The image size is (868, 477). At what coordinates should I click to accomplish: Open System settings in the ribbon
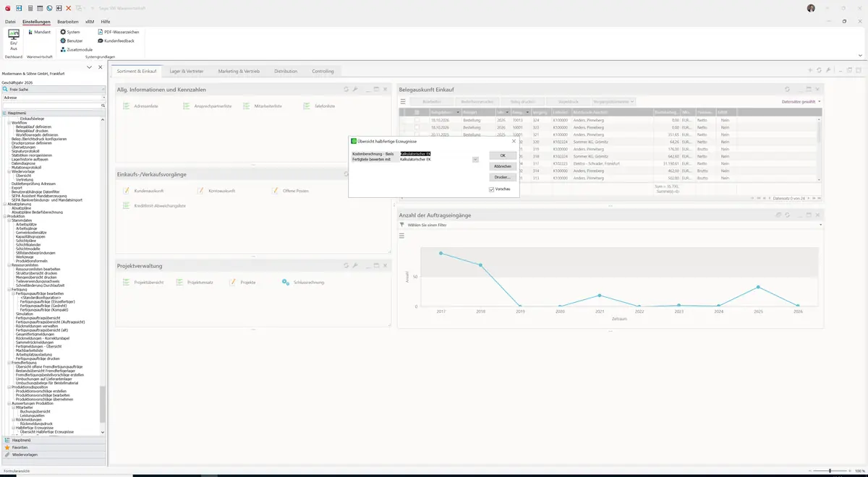(x=70, y=32)
